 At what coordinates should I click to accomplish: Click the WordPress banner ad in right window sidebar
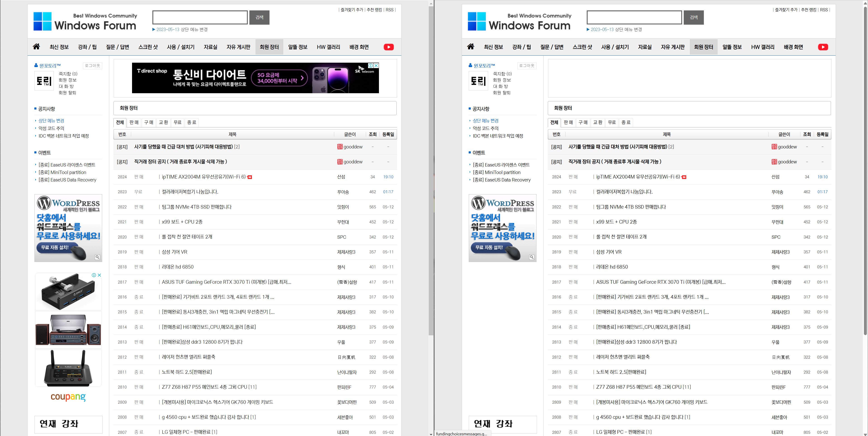tap(502, 228)
